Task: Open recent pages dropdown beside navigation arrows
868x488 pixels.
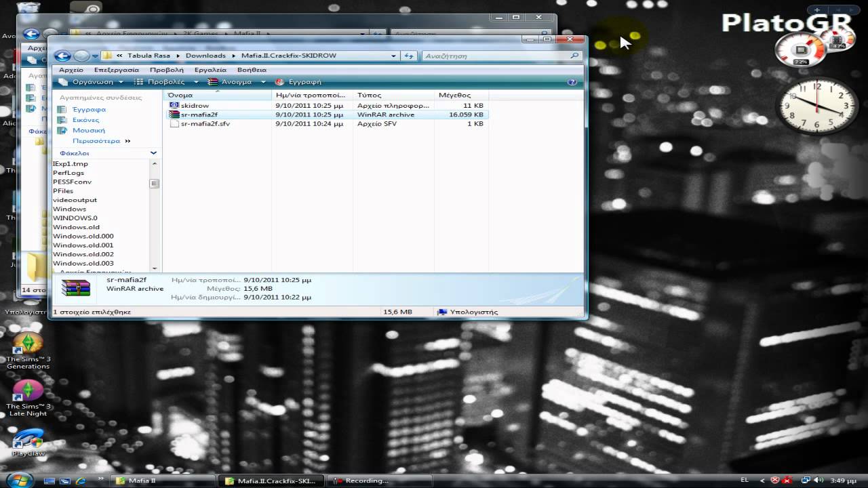Action: (x=96, y=56)
